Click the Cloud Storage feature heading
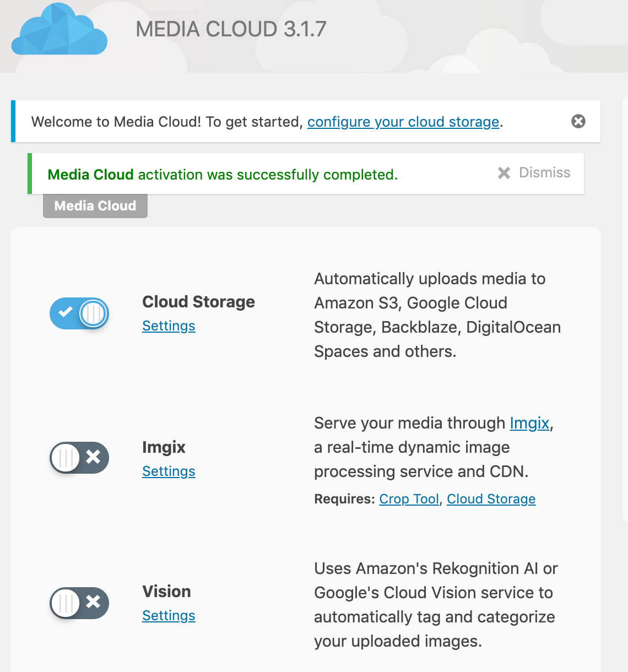Viewport: 628px width, 672px height. [x=198, y=302]
